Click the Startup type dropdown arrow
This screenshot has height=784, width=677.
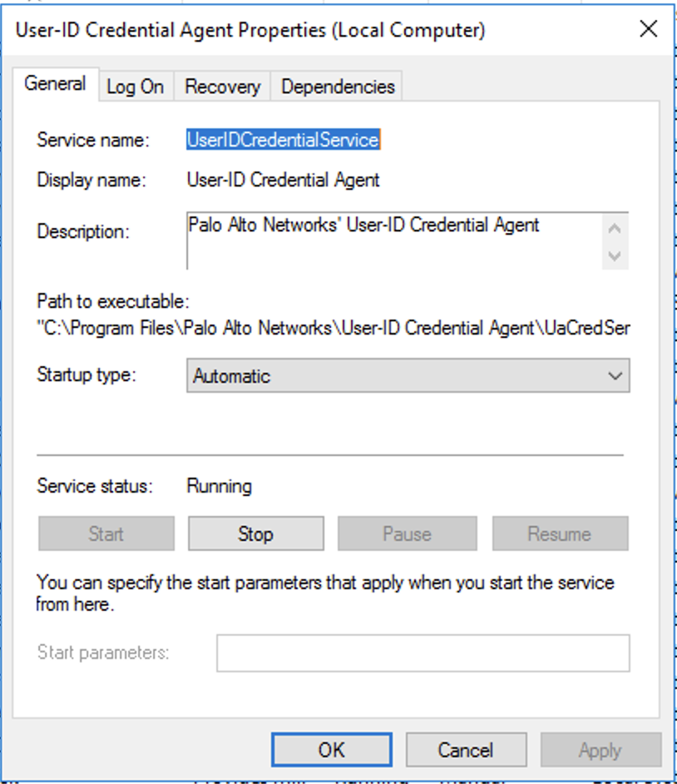pyautogui.click(x=615, y=375)
